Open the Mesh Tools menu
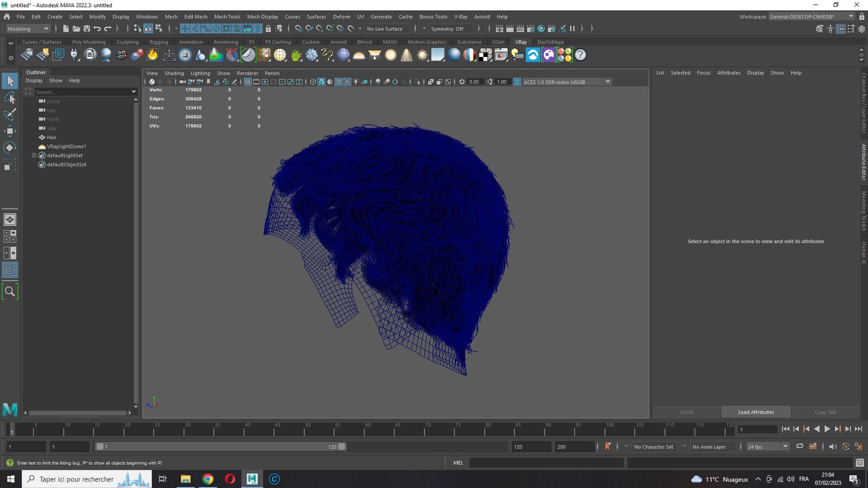 [227, 17]
